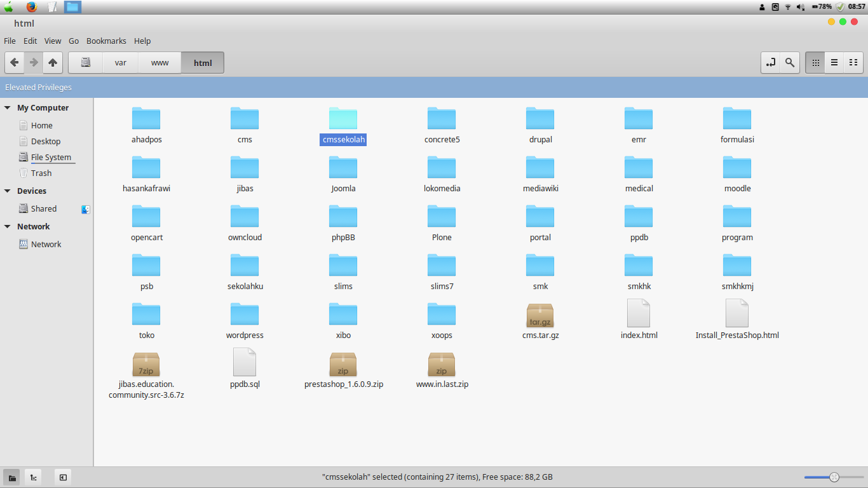
Task: Click the 08:57 clock
Action: tap(857, 6)
